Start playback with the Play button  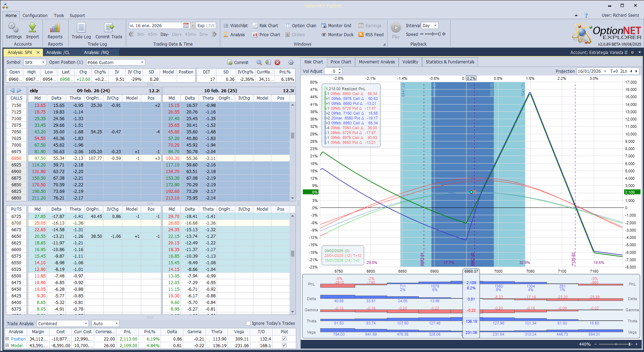coord(396,31)
